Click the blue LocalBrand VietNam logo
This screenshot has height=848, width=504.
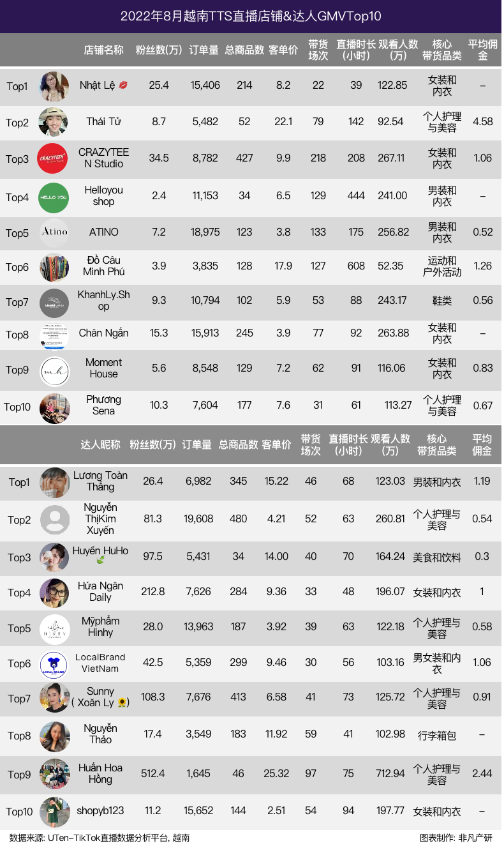(x=54, y=664)
